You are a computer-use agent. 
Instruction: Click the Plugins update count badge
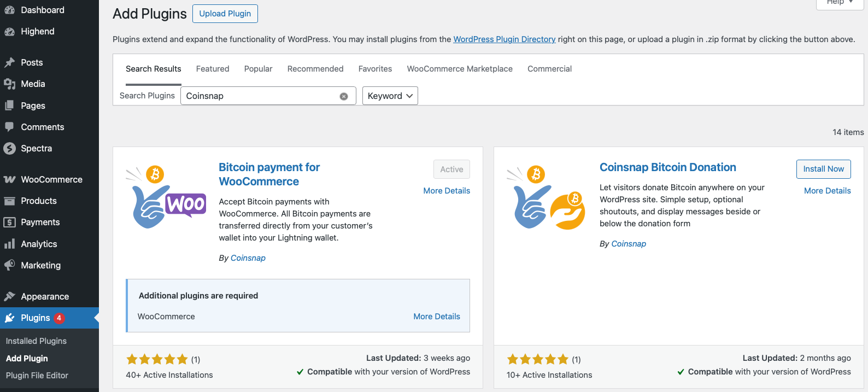click(x=59, y=318)
